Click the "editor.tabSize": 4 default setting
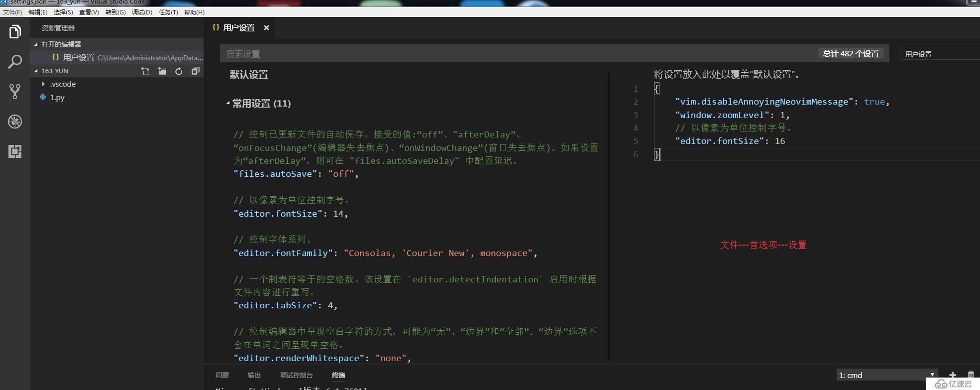This screenshot has height=390, width=980. (286, 305)
